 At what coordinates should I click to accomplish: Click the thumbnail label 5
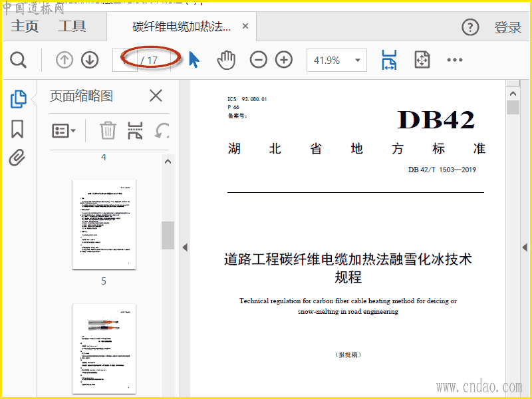pyautogui.click(x=104, y=281)
